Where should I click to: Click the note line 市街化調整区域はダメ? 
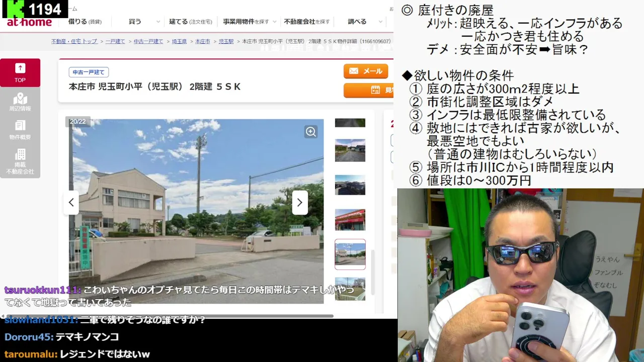490,102
